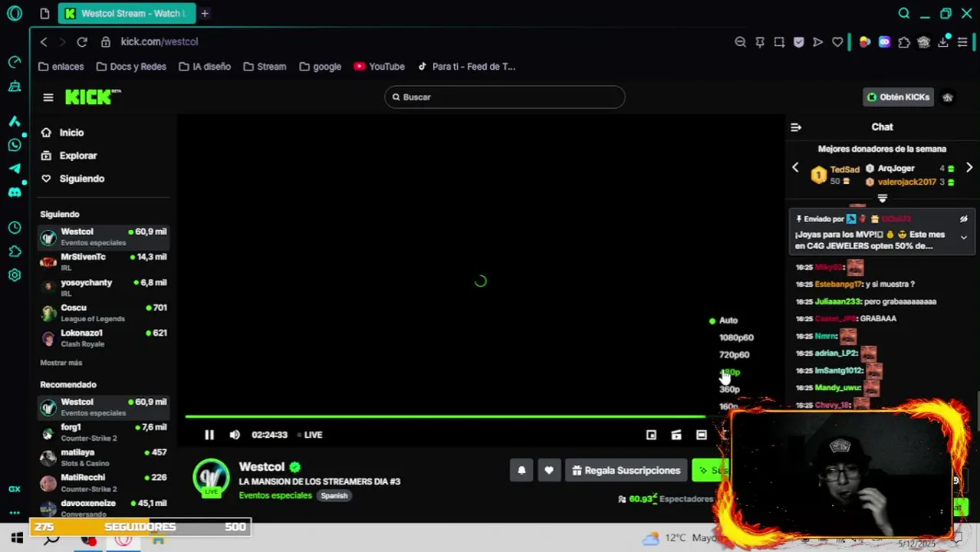Click the zoom out icon in address bar
This screenshot has width=980, height=552.
[x=740, y=42]
